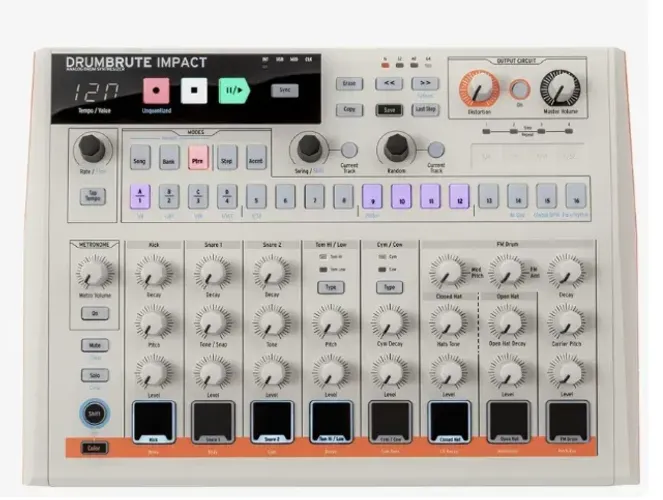Hit the white Stop button
This screenshot has height=500, width=663.
[x=194, y=90]
